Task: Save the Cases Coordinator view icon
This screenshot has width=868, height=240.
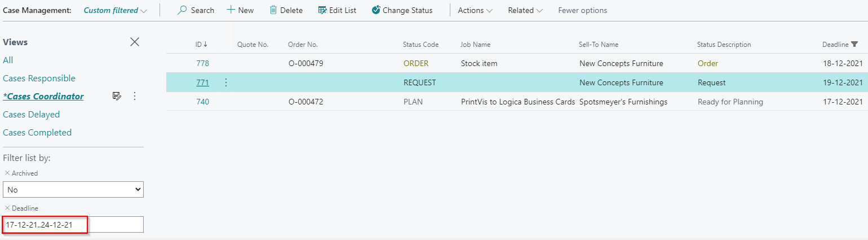Action: [117, 96]
